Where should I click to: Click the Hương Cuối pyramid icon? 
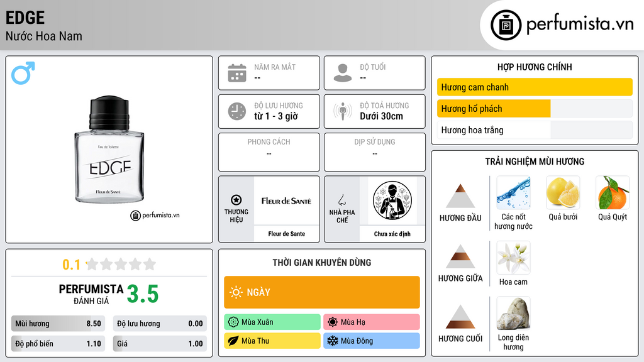(x=460, y=317)
